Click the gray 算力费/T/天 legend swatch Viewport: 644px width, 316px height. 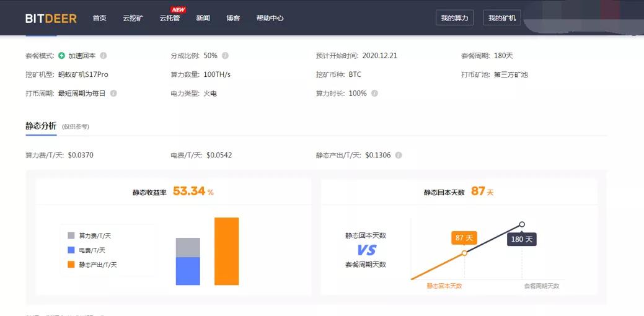(71, 235)
